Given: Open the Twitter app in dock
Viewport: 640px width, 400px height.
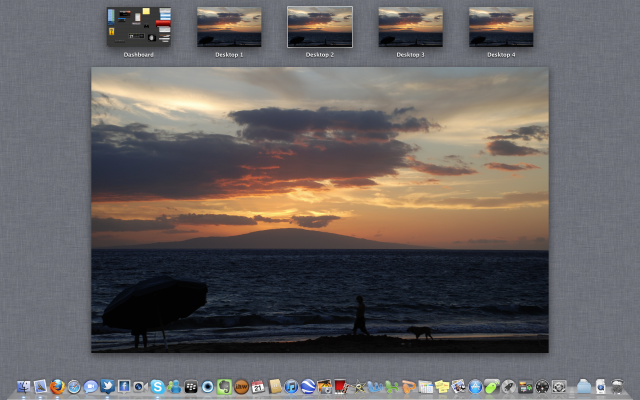Looking at the screenshot, I should (107, 386).
